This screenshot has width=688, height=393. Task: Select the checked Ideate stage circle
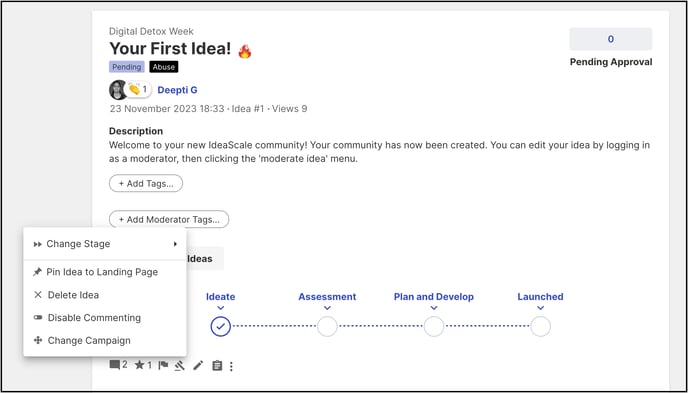(x=220, y=326)
